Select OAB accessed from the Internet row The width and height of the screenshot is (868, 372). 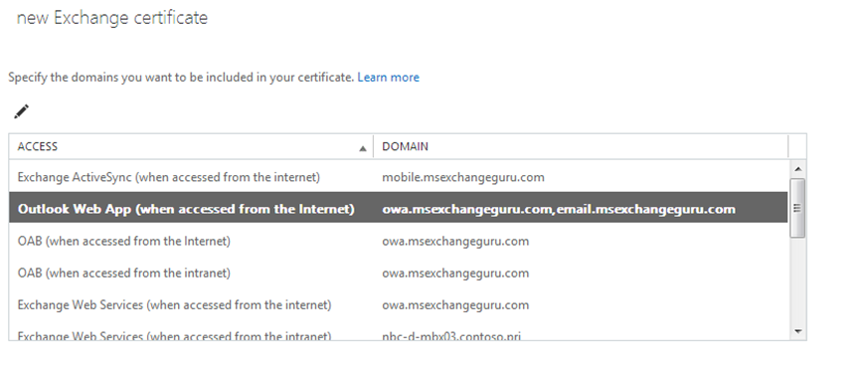398,241
